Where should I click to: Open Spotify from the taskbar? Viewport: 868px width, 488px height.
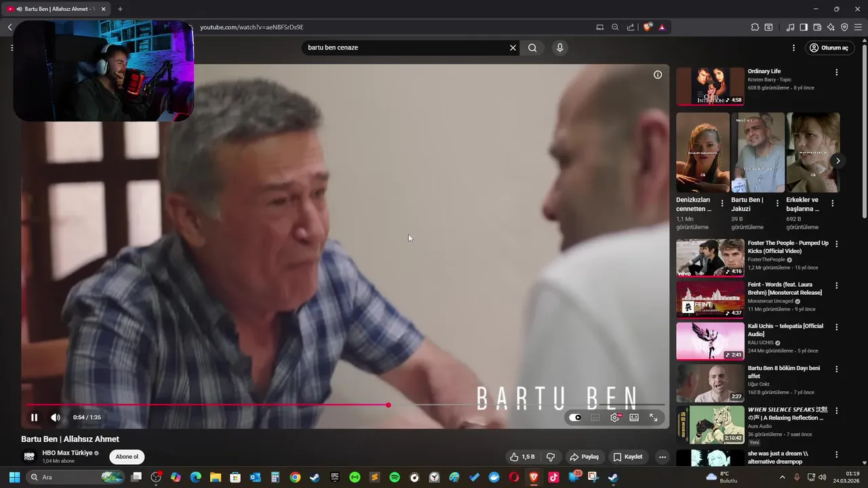(x=395, y=477)
